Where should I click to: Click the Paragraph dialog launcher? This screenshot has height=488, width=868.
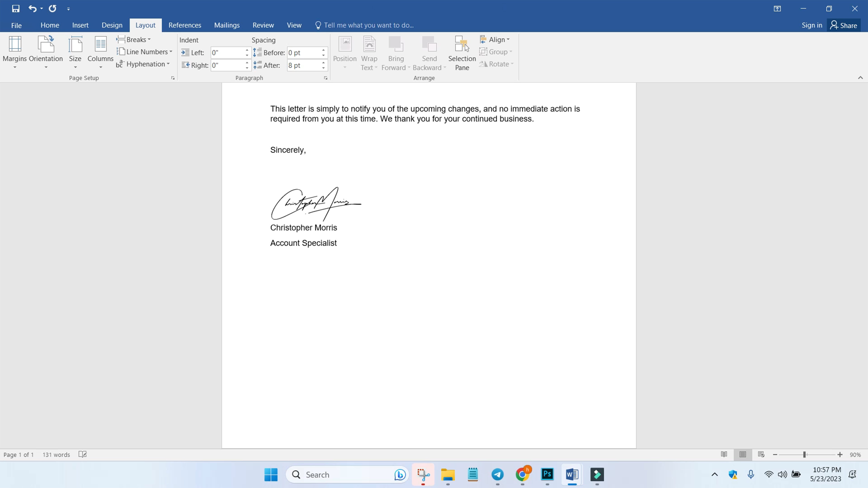[326, 78]
